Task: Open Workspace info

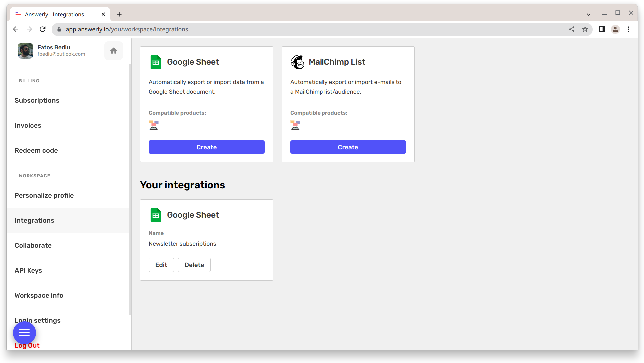Action: 68,295
